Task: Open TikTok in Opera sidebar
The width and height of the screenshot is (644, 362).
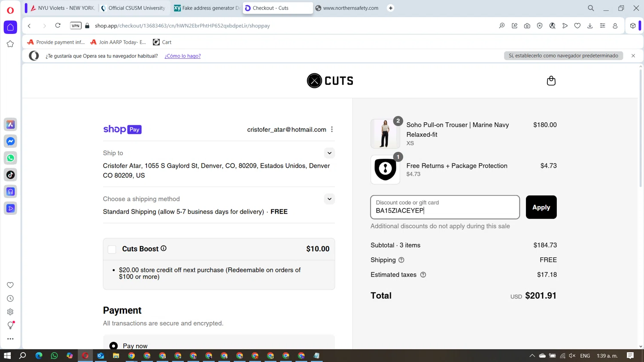Action: click(10, 175)
